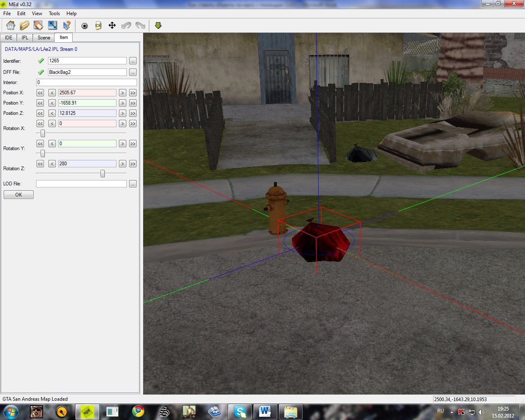Click the Rotation X slider handle
525x420 pixels.
[42, 133]
